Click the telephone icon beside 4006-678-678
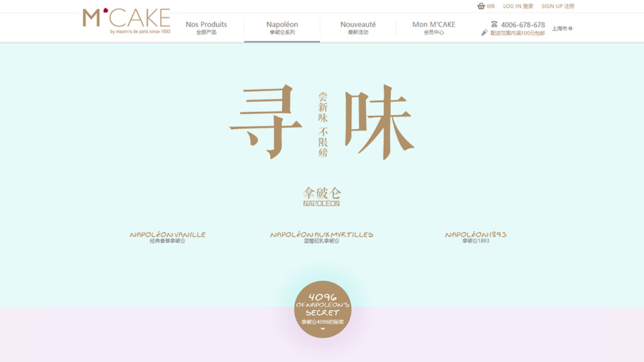Screen dimensions: 644x362 click(494, 24)
